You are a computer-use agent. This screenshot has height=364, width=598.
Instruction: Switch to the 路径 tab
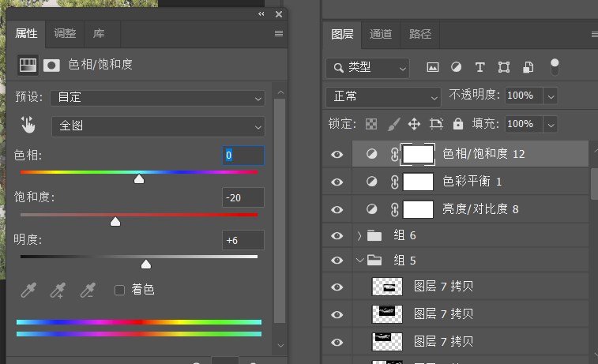[420, 34]
